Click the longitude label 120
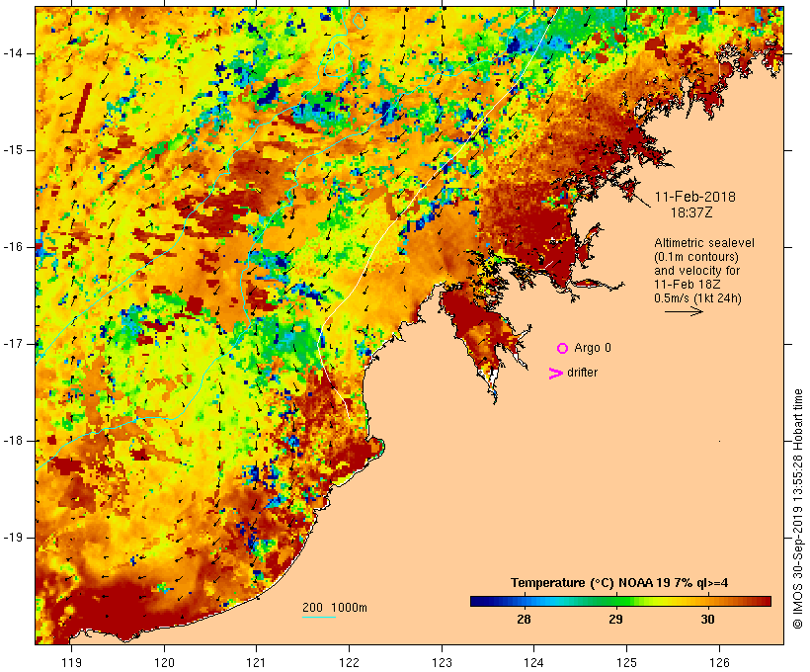 pos(164,662)
